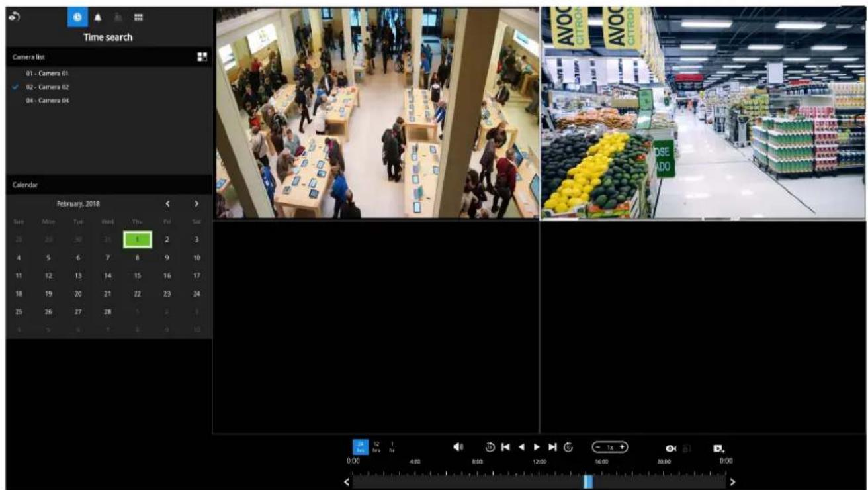Screen dimensions: 868x490
Task: Click the timeline track below the 8:00 label
Action: [x=477, y=482]
